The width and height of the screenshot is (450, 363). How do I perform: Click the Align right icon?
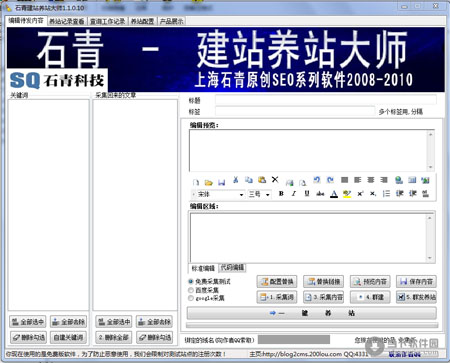tap(384, 180)
